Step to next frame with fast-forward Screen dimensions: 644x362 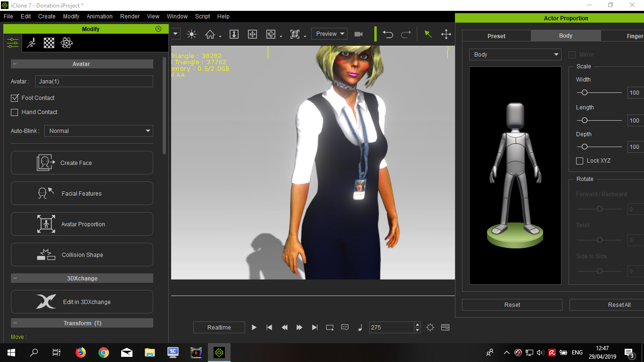(x=299, y=327)
